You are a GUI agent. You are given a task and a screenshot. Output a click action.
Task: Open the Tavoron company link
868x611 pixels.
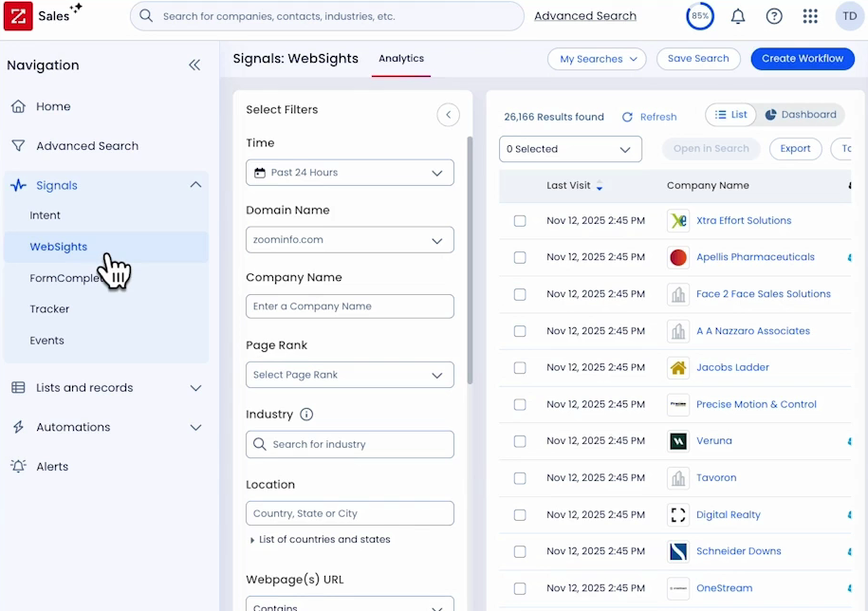716,477
